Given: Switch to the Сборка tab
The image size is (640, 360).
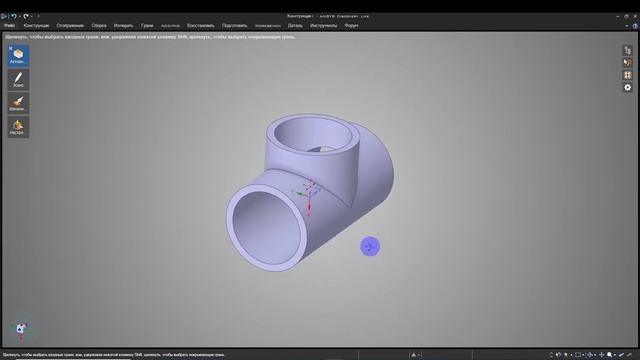Looking at the screenshot, I should pos(99,25).
